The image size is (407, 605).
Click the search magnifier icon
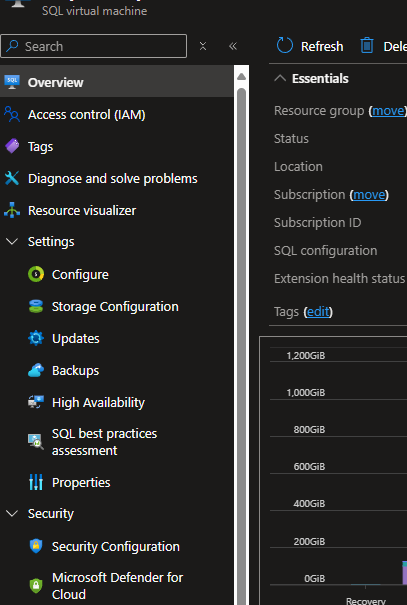tap(12, 46)
